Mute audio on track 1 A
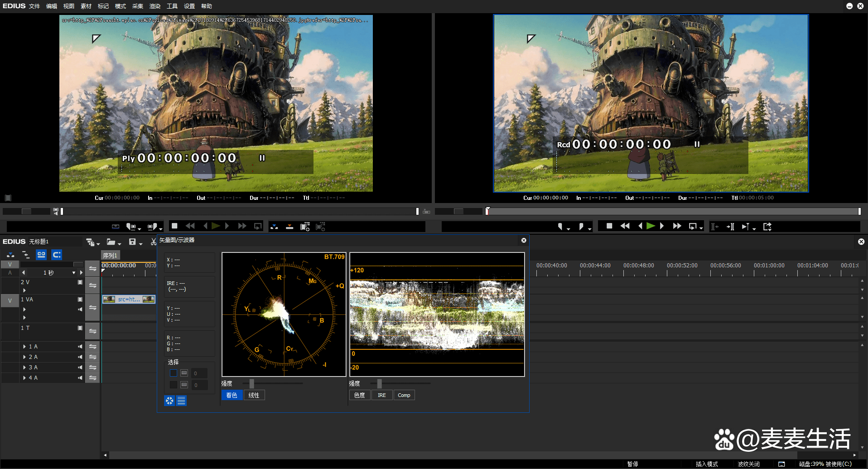 click(x=80, y=347)
